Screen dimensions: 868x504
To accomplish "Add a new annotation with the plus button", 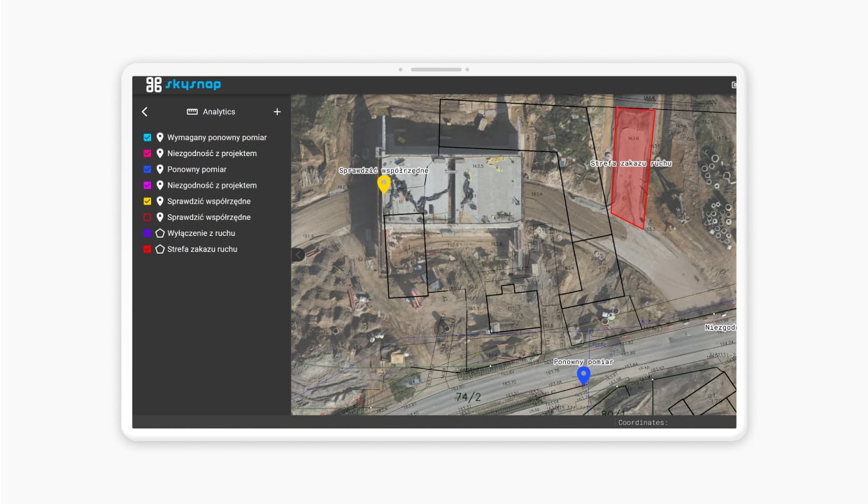I will tap(277, 111).
